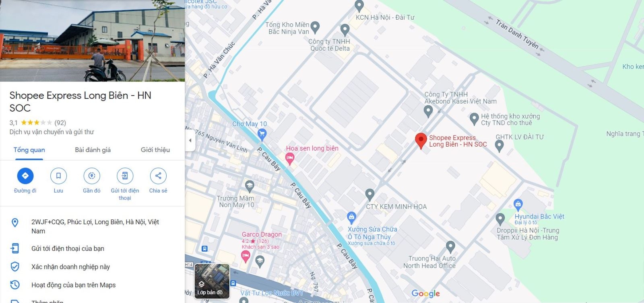Save place with the Lưu bookmark icon
Screen dimensions: 644x303
click(58, 176)
